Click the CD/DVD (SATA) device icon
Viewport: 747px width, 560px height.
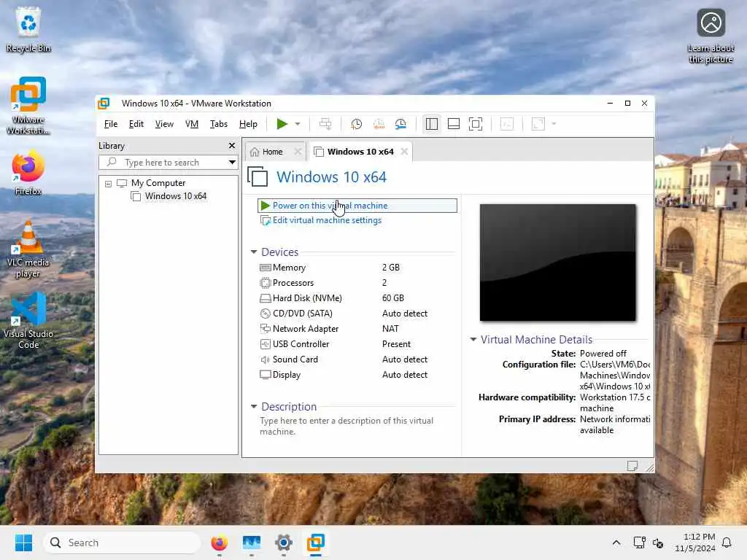click(x=266, y=314)
